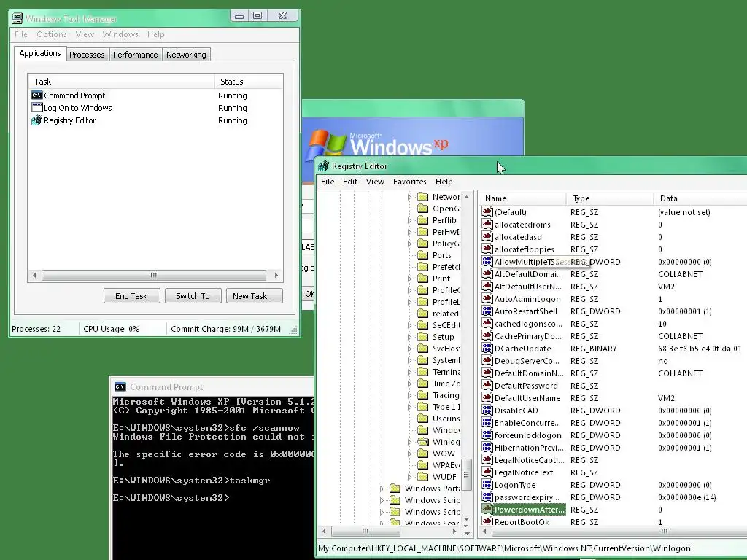Screen dimensions: 747x560
Task: Click the open Winlogon folder icon
Action: pos(423,442)
